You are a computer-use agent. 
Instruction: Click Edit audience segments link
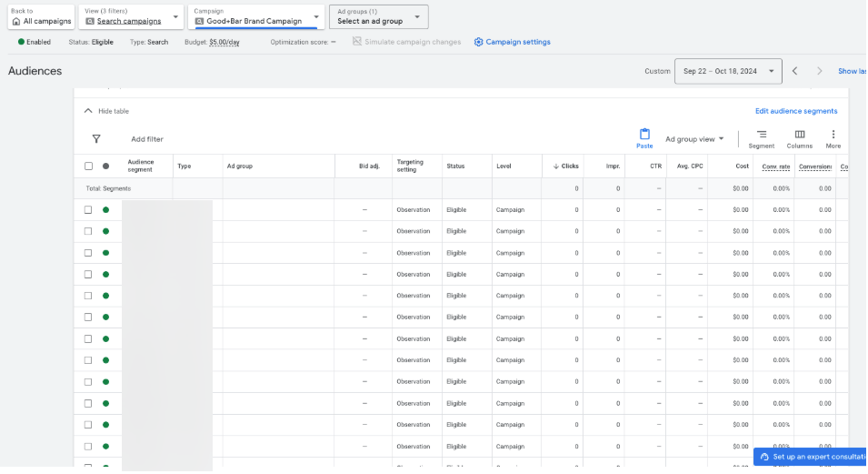[796, 111]
